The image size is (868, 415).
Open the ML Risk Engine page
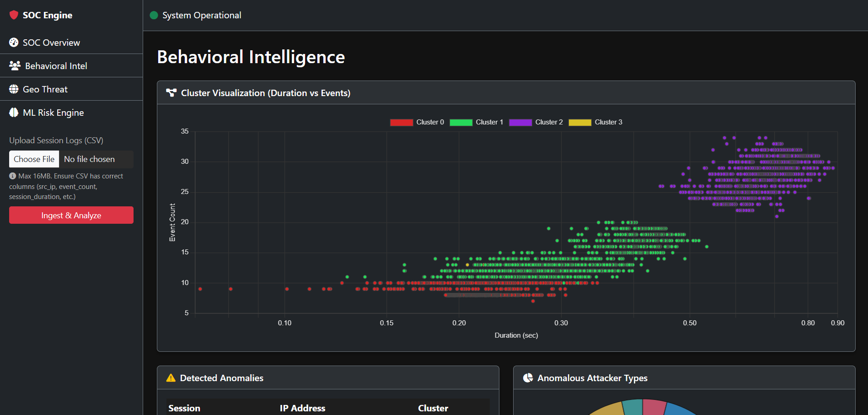[53, 113]
